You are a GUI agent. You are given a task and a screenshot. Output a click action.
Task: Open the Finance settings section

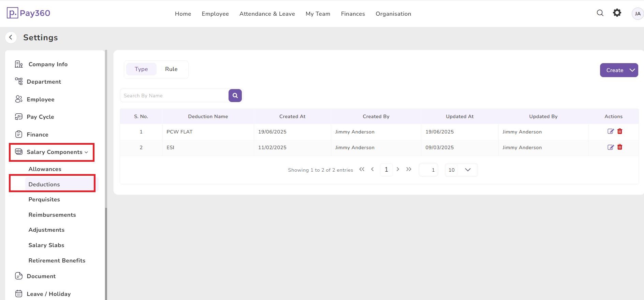pos(38,134)
